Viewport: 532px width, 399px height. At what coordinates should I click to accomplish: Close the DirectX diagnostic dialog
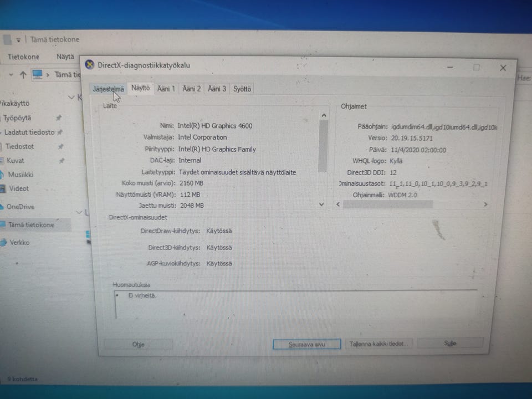pyautogui.click(x=503, y=68)
